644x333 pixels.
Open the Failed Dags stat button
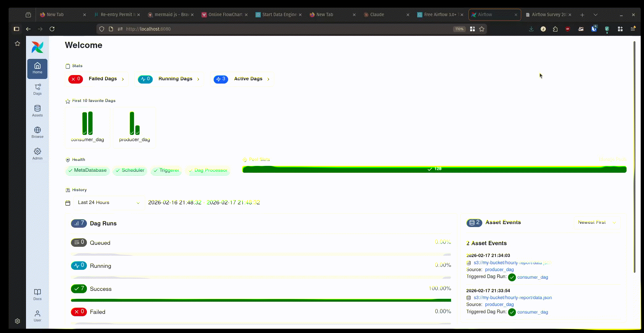[96, 79]
